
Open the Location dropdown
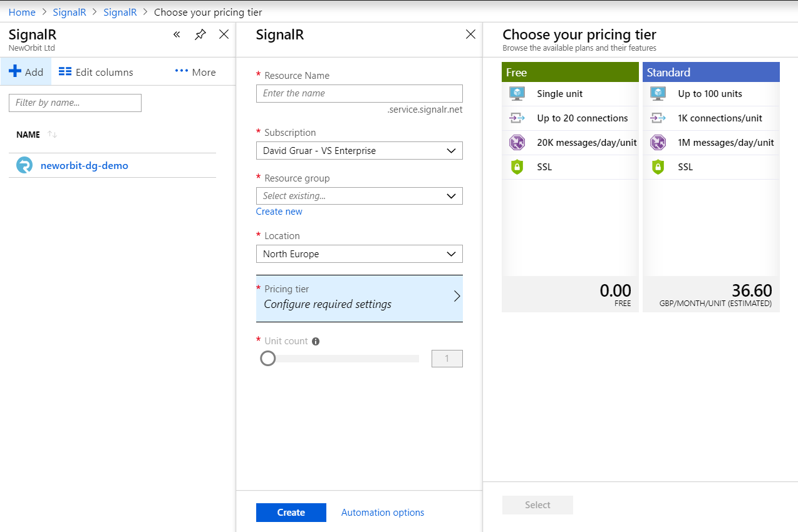(360, 253)
